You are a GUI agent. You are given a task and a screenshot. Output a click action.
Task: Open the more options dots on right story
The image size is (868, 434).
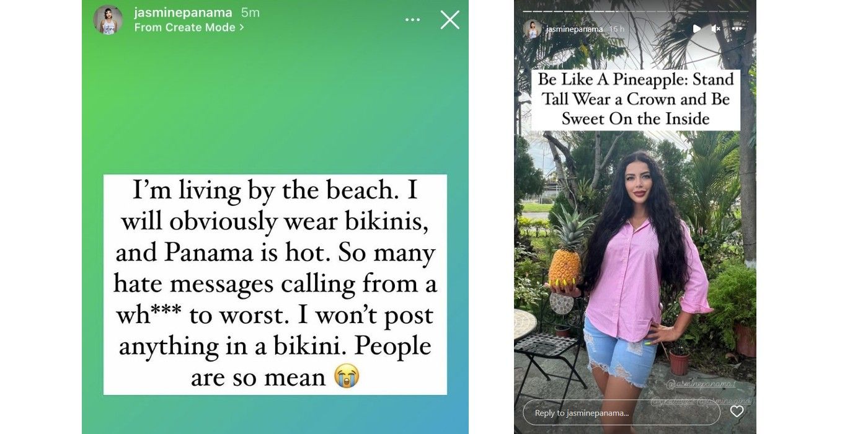tap(737, 29)
